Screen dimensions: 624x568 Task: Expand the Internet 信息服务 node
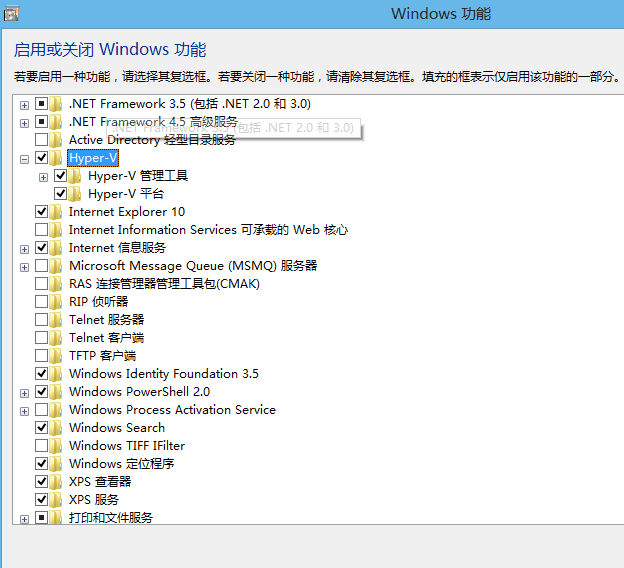tap(24, 250)
